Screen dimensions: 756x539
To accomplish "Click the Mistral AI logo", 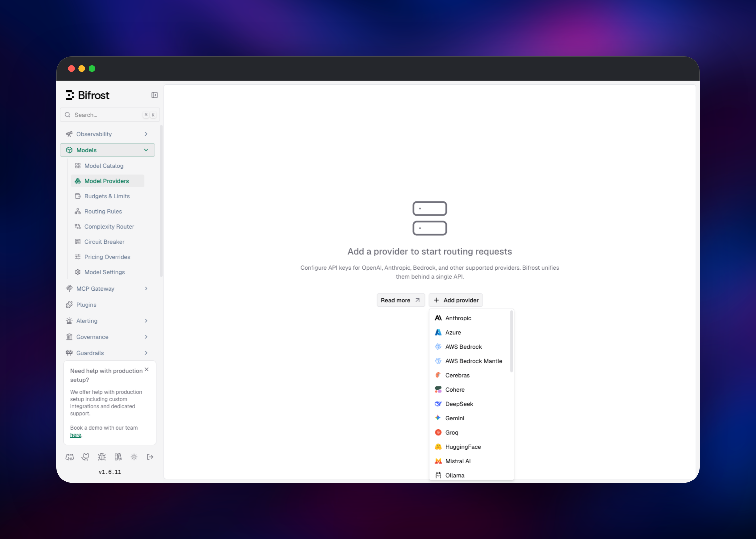I will (x=438, y=461).
